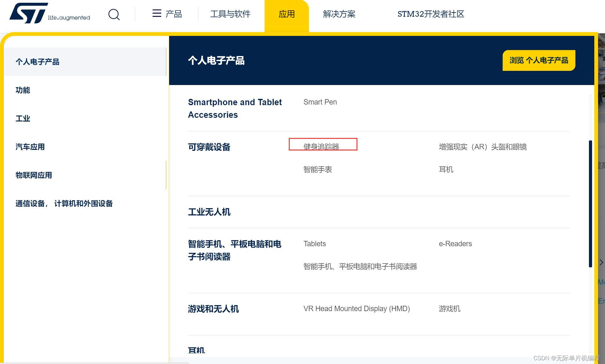Click the 健身追踪器 link
Viewport: 605px width, 364px height.
(x=321, y=146)
